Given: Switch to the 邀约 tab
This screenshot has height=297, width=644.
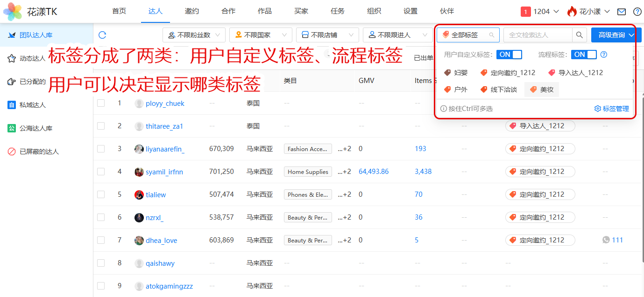Looking at the screenshot, I should point(191,11).
